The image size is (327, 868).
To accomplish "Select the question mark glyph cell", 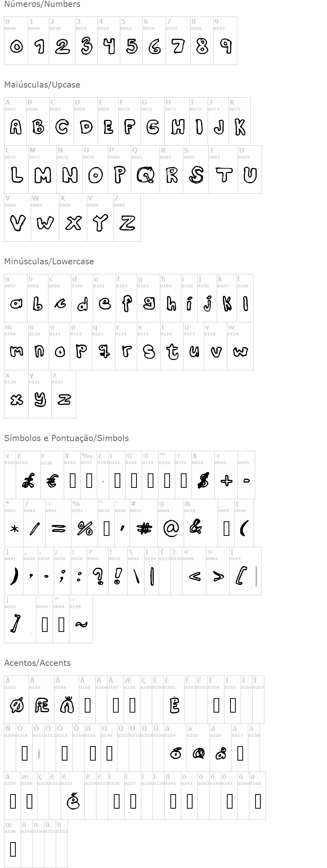I will coord(98,571).
